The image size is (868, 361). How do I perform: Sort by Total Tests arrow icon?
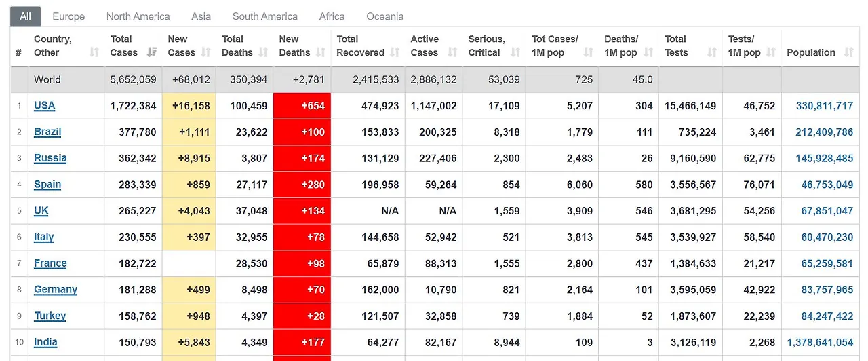[713, 52]
